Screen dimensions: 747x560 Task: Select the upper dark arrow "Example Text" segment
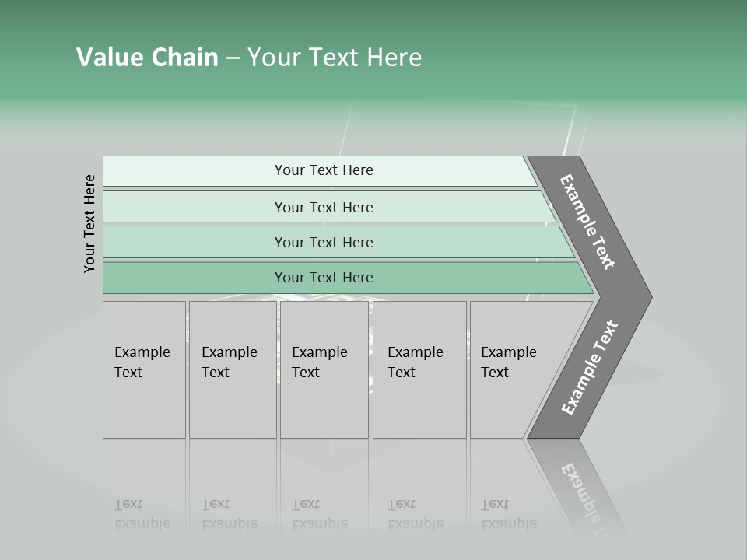click(588, 223)
